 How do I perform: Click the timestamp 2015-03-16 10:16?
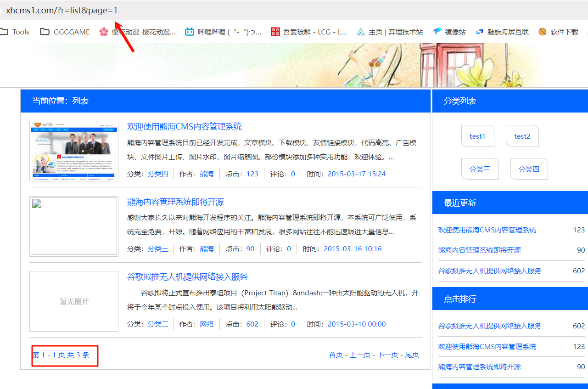(x=353, y=248)
